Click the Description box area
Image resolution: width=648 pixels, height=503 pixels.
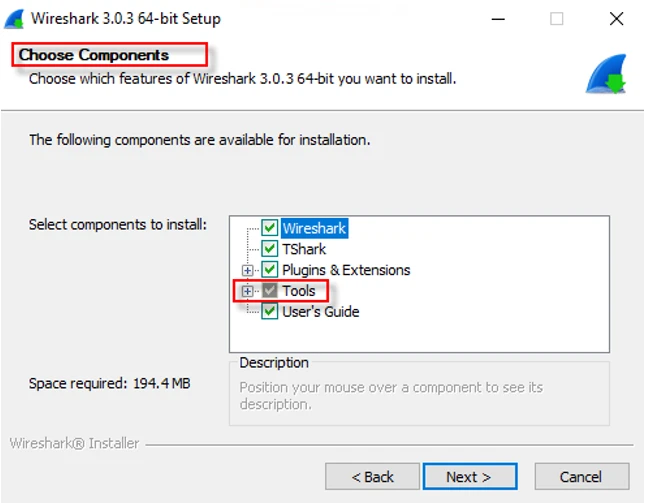[419, 395]
